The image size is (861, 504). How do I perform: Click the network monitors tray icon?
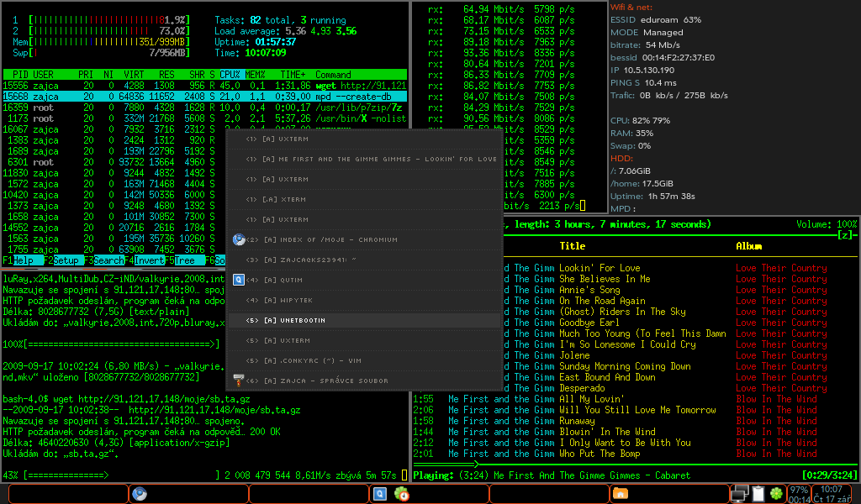[x=739, y=494]
